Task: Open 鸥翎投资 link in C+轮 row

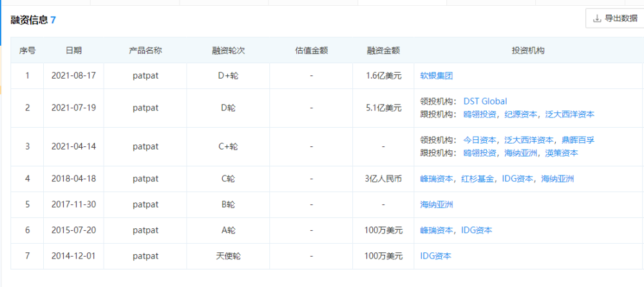Action: coord(480,153)
